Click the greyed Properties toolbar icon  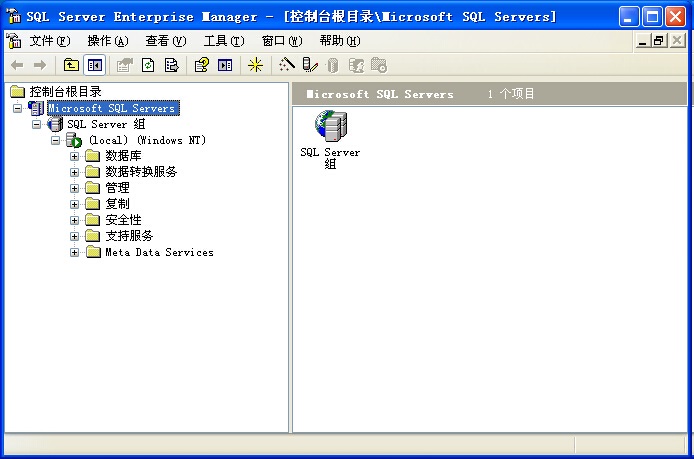[124, 66]
